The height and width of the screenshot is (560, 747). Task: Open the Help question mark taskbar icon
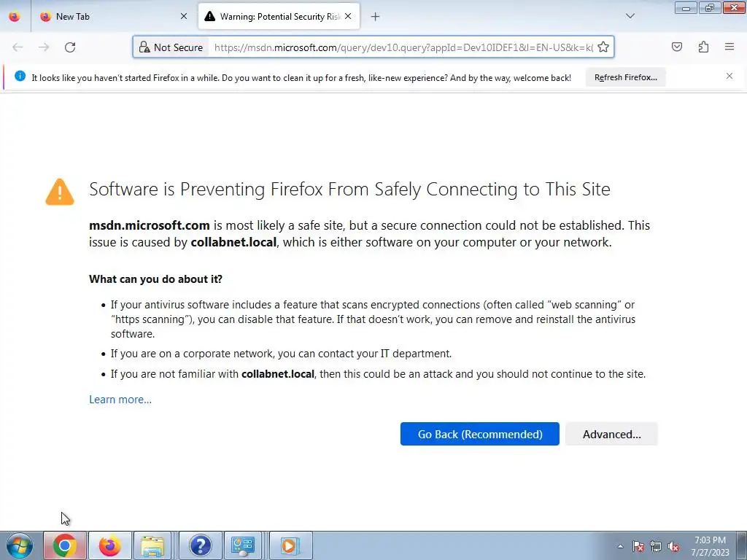[x=200, y=545]
